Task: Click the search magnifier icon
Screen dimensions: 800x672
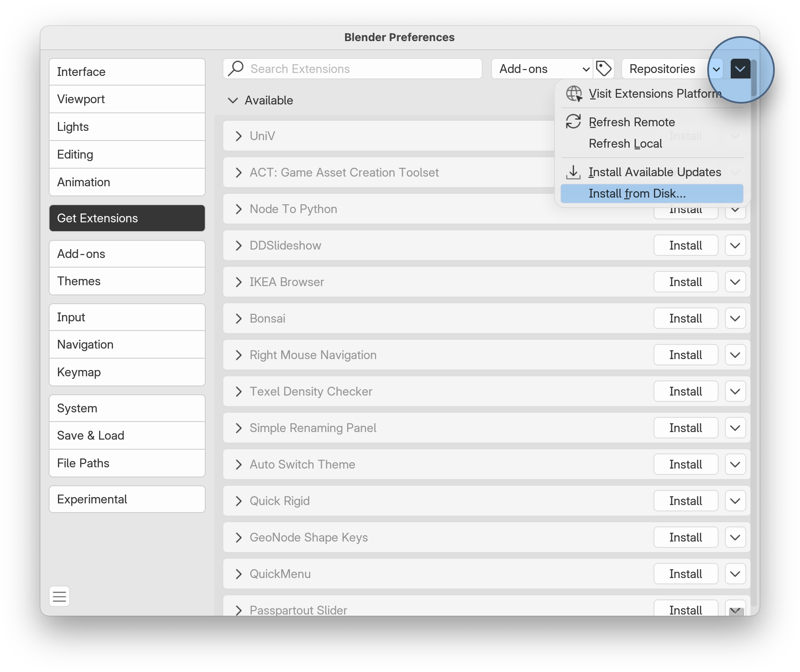Action: [x=236, y=68]
